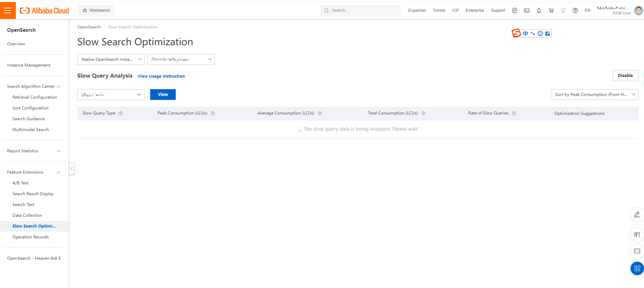Click the Alibaba Cloud logo
This screenshot has width=644, height=288.
(44, 10)
